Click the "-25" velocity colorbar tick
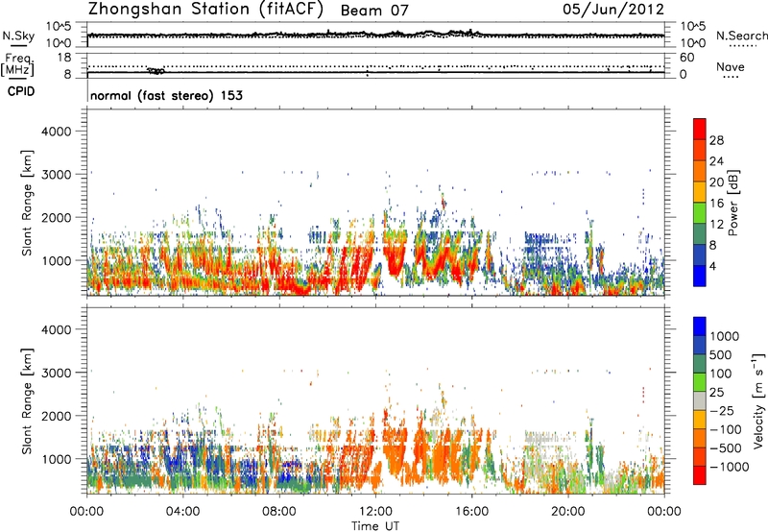The width and height of the screenshot is (768, 532). 721,411
